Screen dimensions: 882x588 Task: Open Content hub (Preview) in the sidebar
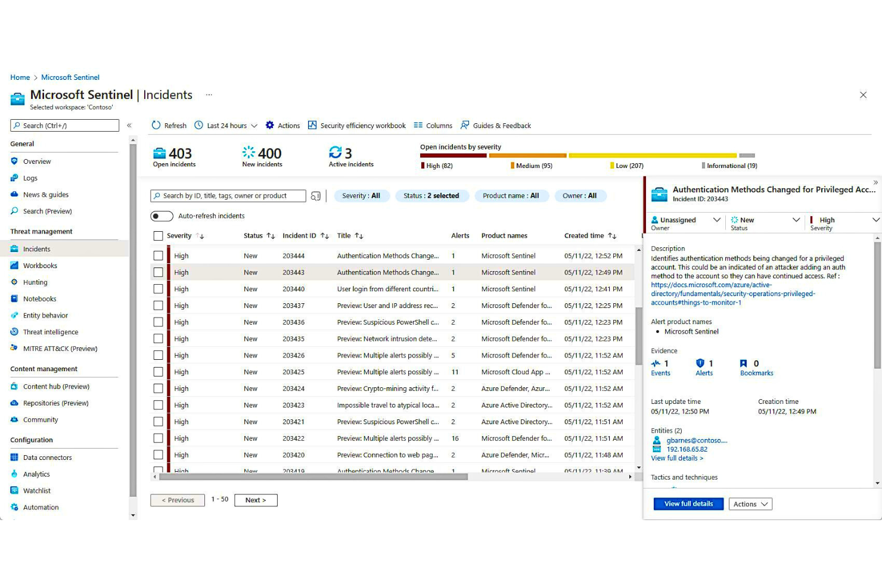(56, 387)
